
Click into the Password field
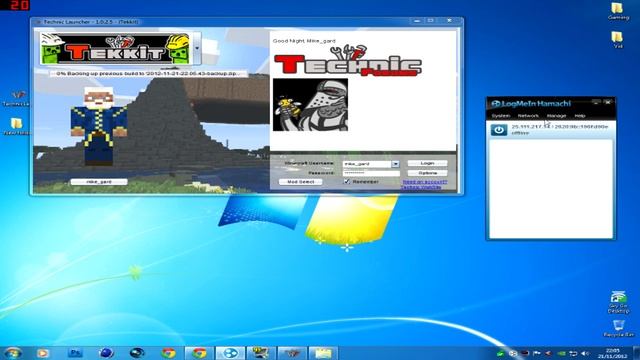[x=371, y=173]
